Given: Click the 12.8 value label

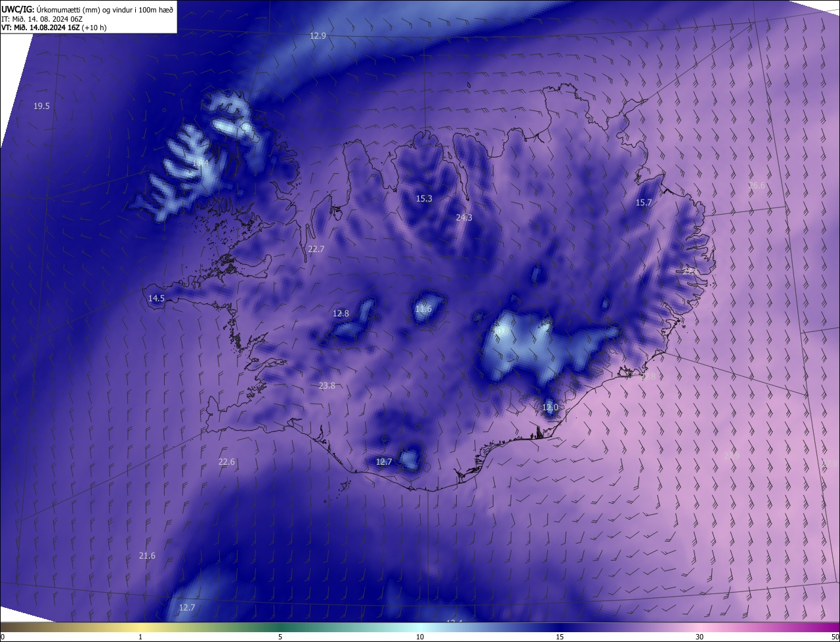Looking at the screenshot, I should (x=341, y=313).
